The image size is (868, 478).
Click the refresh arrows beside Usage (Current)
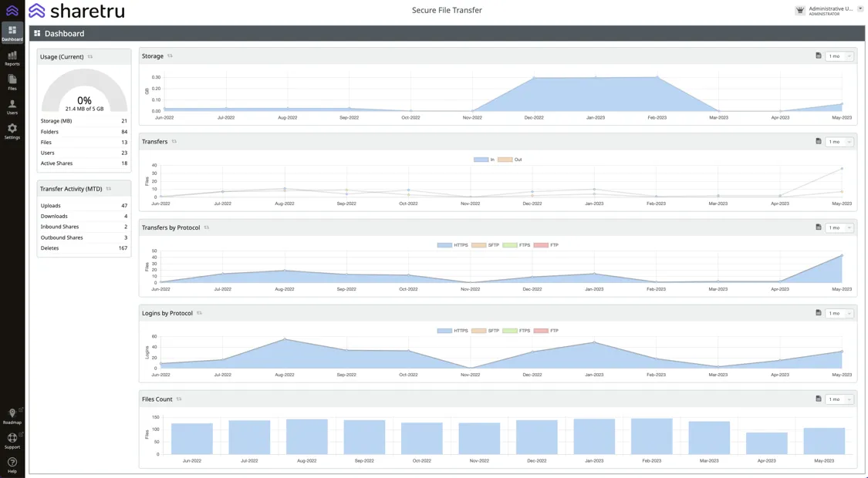90,56
